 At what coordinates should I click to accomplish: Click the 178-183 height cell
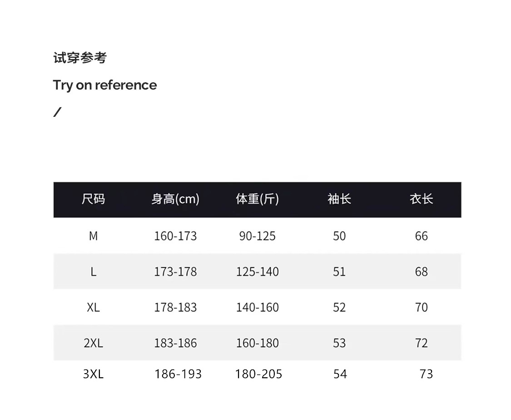tap(175, 307)
